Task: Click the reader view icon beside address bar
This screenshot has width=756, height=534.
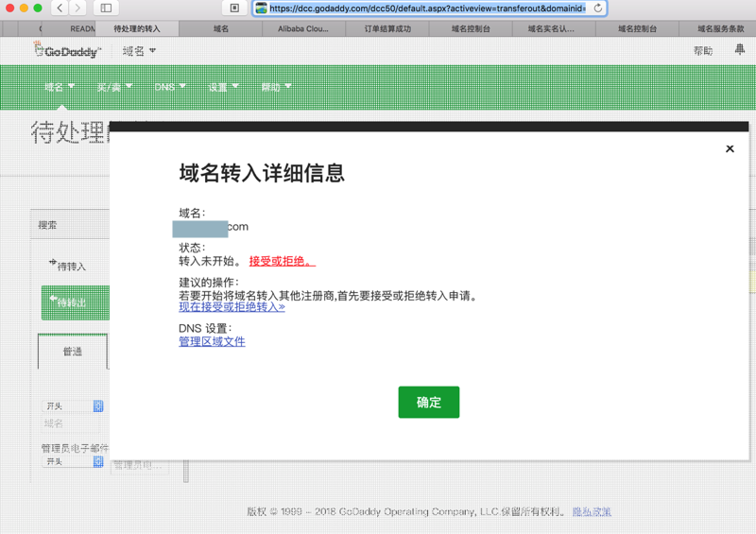Action: click(234, 8)
